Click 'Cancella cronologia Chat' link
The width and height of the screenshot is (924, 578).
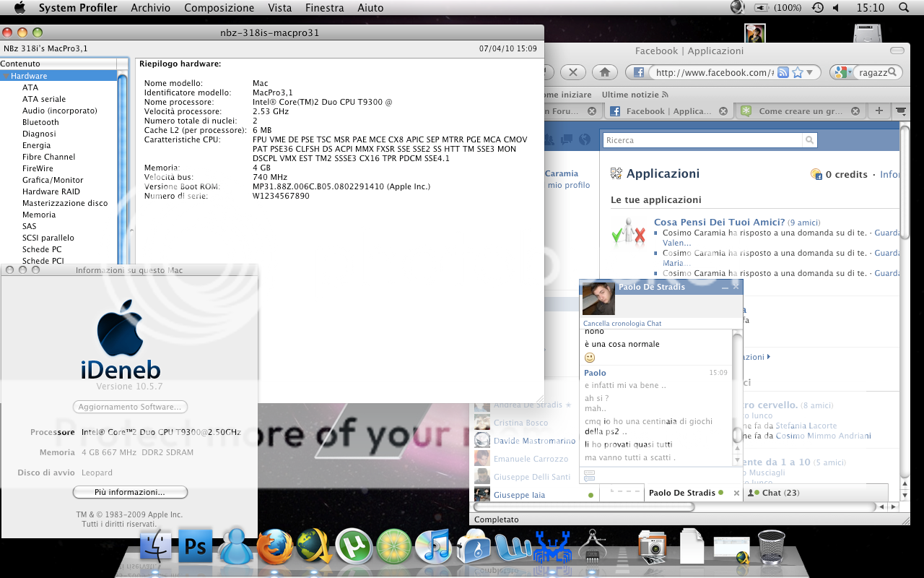(x=622, y=324)
